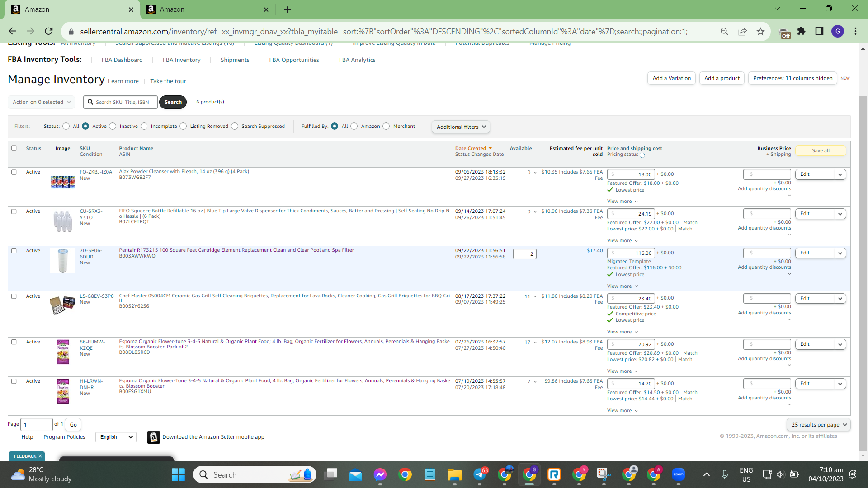
Task: Click the Ajax Powder Cleanser product thumbnail
Action: click(63, 182)
